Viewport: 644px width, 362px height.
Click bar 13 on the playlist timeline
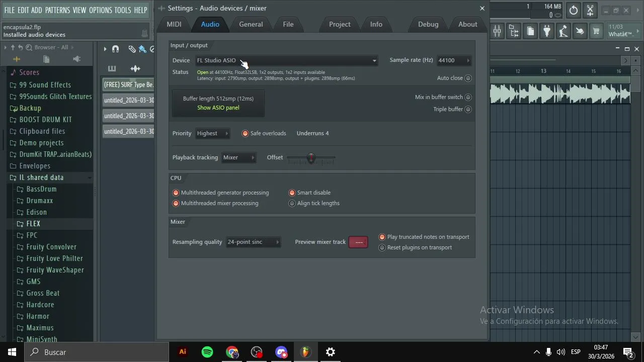tap(543, 71)
